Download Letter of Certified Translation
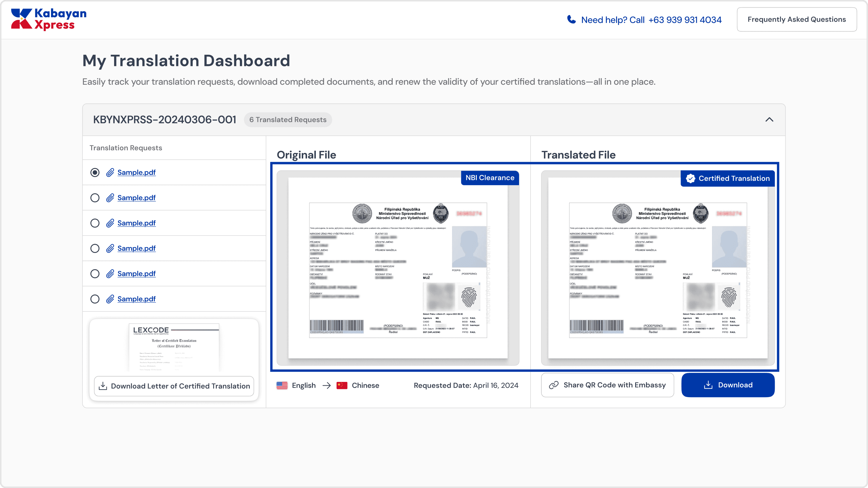 coord(174,386)
